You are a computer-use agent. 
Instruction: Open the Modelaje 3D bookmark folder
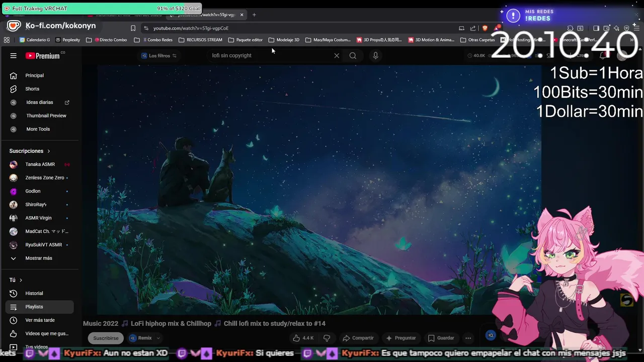pyautogui.click(x=284, y=40)
